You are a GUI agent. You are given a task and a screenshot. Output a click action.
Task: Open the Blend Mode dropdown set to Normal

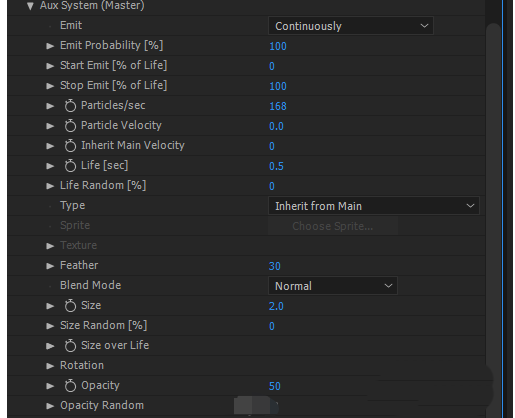333,286
